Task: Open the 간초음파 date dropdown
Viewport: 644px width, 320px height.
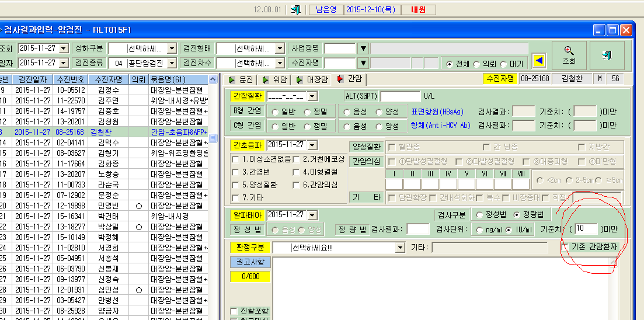Action: pyautogui.click(x=312, y=145)
